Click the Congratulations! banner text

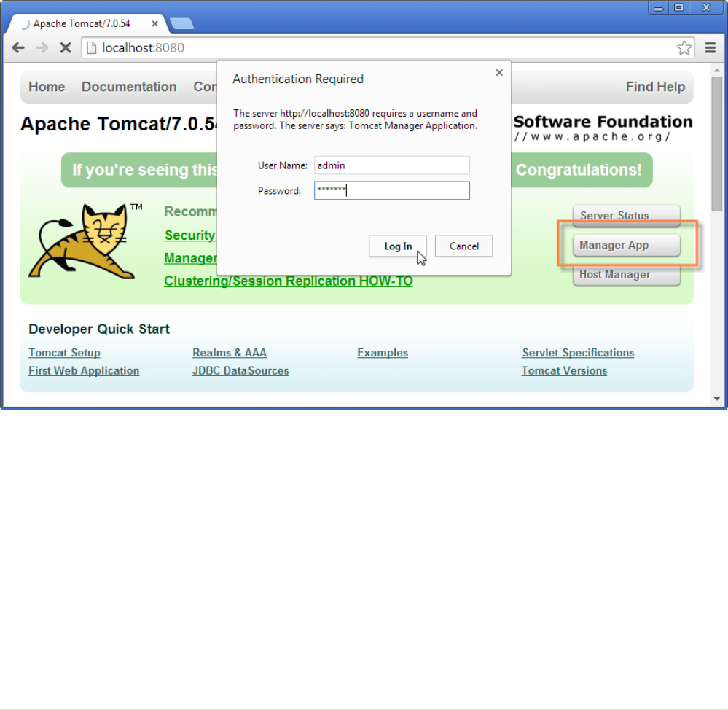click(x=578, y=170)
